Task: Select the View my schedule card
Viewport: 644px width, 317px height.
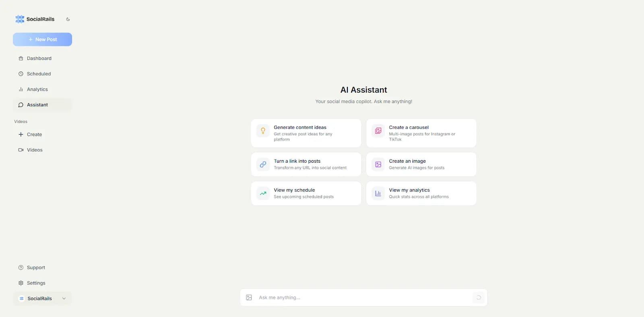Action: 306,193
